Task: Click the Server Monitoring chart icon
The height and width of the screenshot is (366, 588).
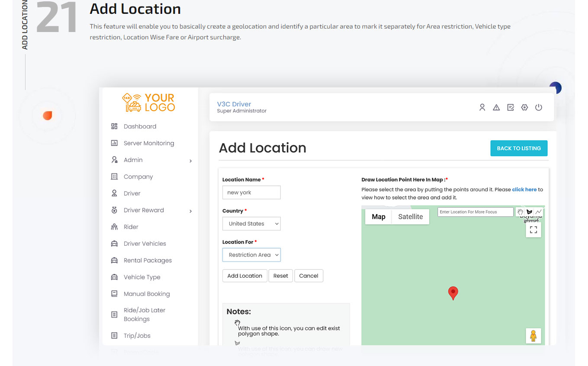Action: [x=114, y=143]
